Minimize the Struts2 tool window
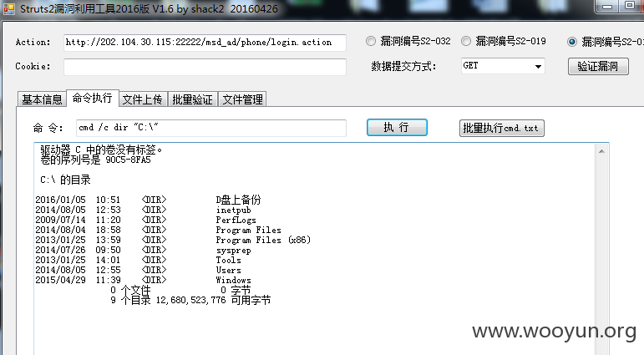The image size is (644, 355). (x=607, y=6)
